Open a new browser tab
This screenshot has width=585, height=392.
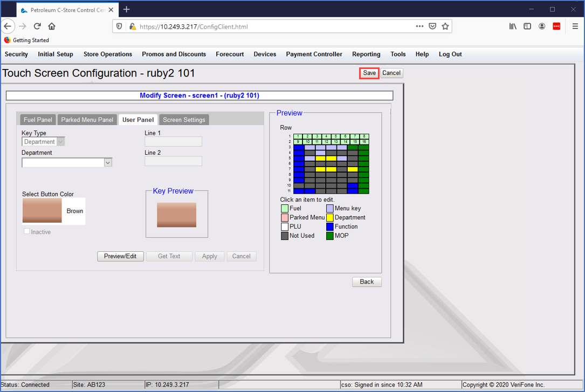(x=127, y=9)
